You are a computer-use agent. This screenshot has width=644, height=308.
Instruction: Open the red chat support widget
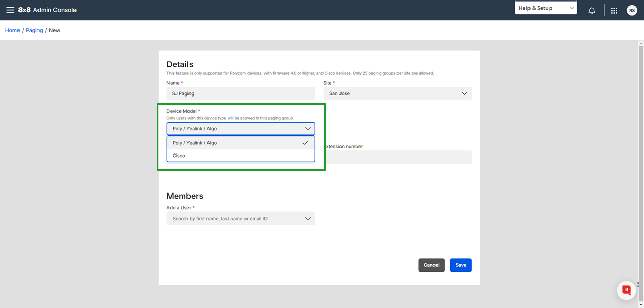[x=627, y=290]
